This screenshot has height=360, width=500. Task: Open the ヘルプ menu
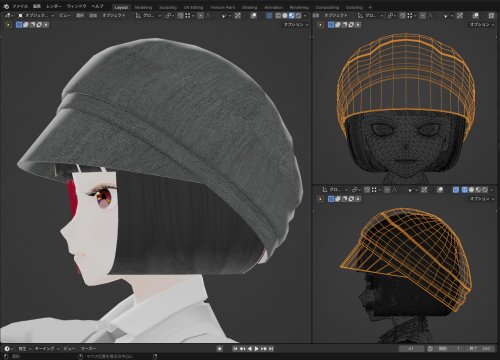97,7
